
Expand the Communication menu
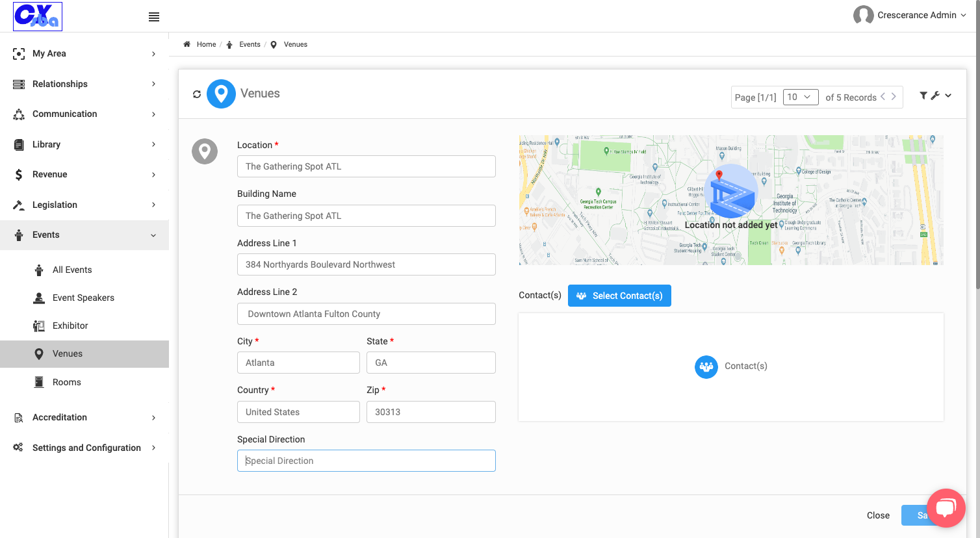(84, 114)
